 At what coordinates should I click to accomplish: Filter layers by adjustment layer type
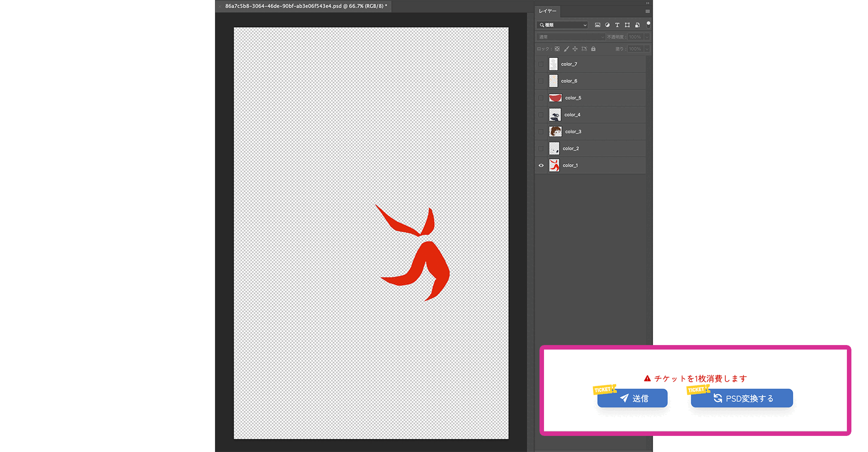click(x=607, y=25)
